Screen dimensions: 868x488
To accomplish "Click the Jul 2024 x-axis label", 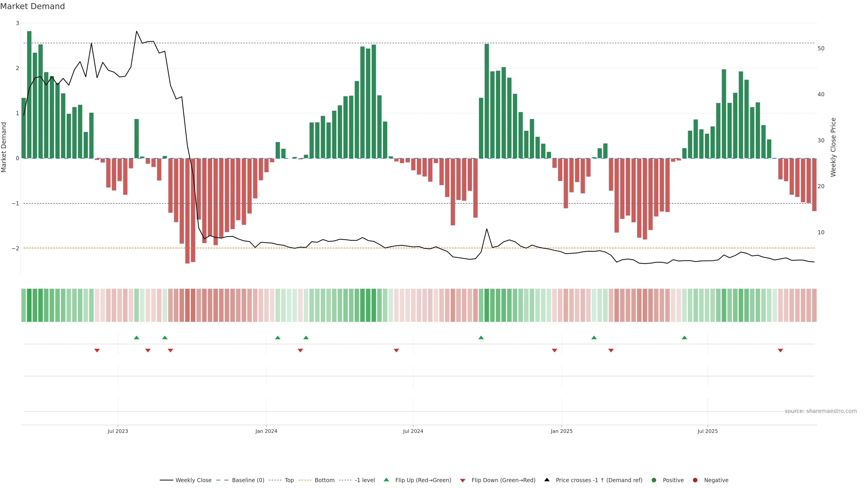I will 413,431.
